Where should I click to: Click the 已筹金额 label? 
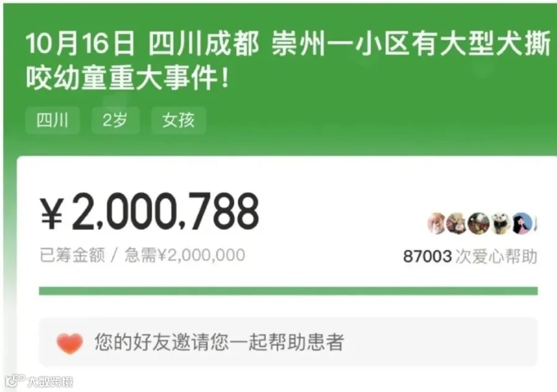coord(72,255)
